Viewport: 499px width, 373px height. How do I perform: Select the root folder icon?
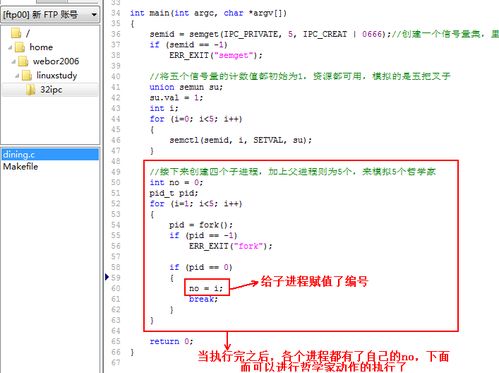point(16,33)
